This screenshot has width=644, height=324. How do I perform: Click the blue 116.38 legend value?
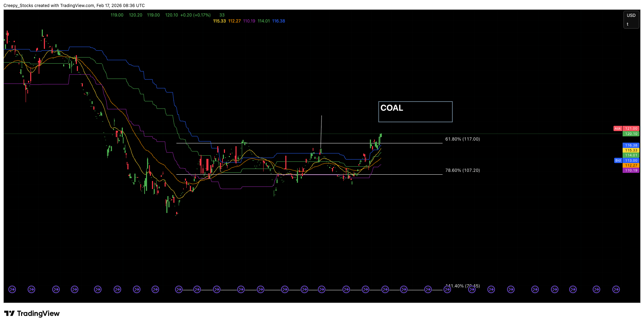(279, 21)
